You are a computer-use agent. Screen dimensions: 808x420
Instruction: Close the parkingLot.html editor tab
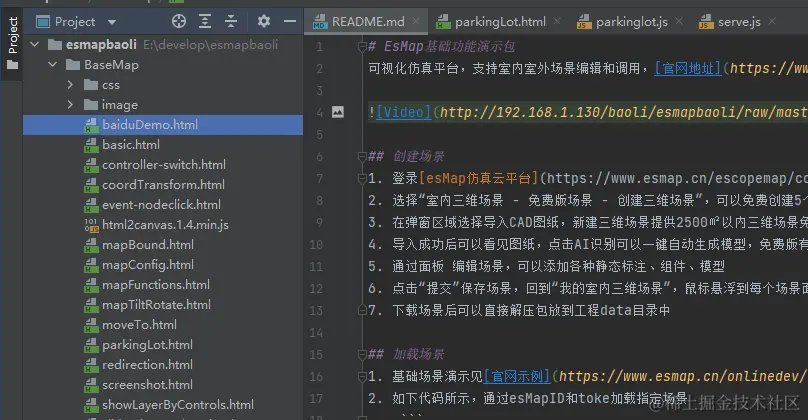point(557,21)
